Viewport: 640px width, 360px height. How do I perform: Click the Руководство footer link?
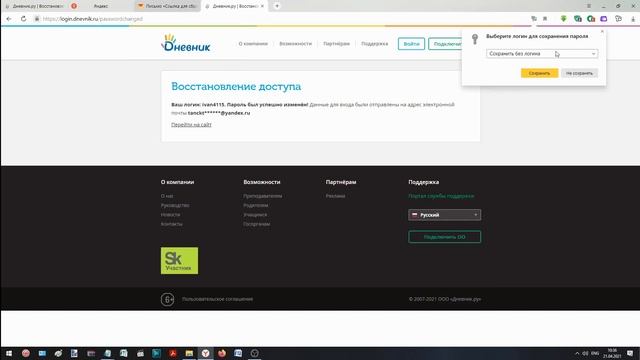point(175,205)
